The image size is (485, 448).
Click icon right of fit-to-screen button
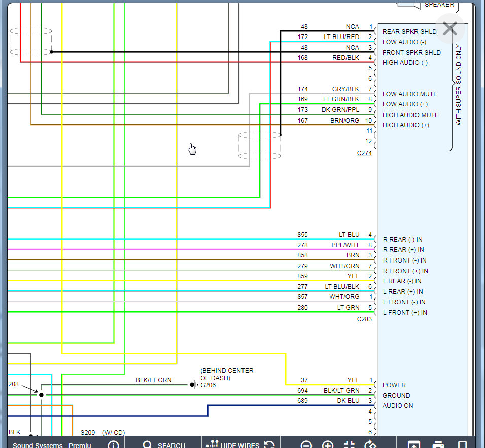[x=371, y=444]
